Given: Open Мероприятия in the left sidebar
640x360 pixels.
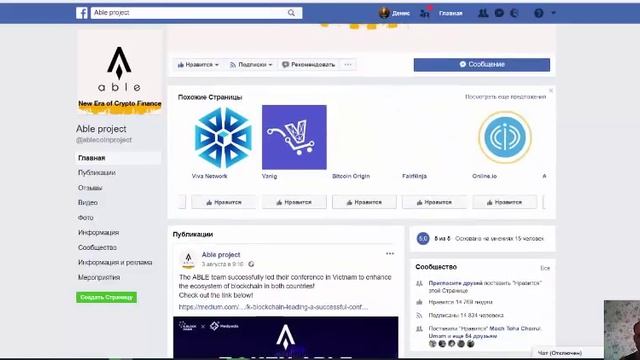Looking at the screenshot, I should (99, 277).
